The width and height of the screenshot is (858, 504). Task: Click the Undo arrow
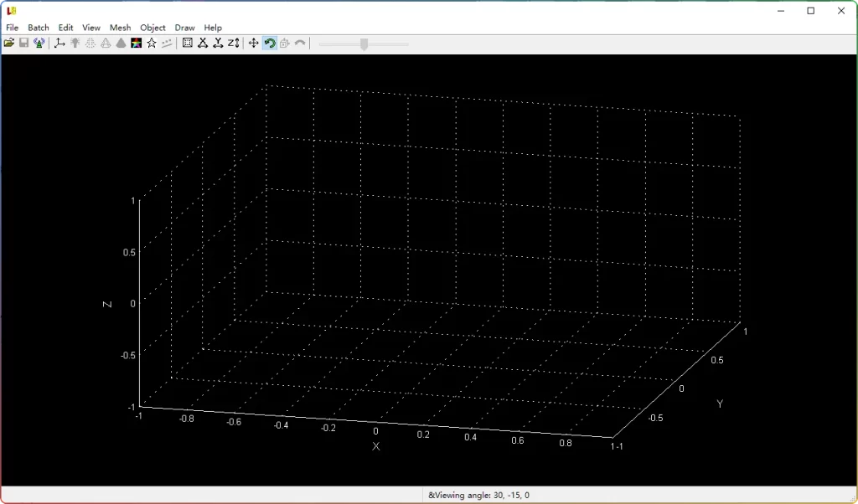300,43
